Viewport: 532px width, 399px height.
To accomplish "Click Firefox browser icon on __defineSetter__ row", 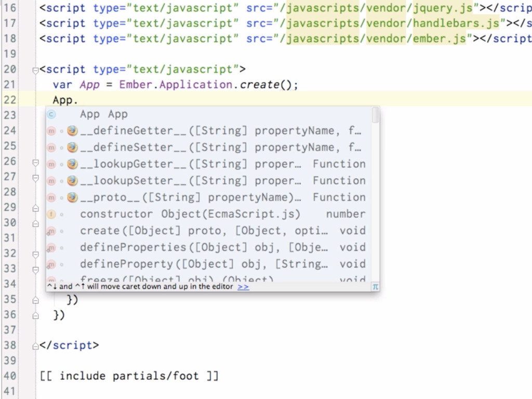I will click(72, 147).
